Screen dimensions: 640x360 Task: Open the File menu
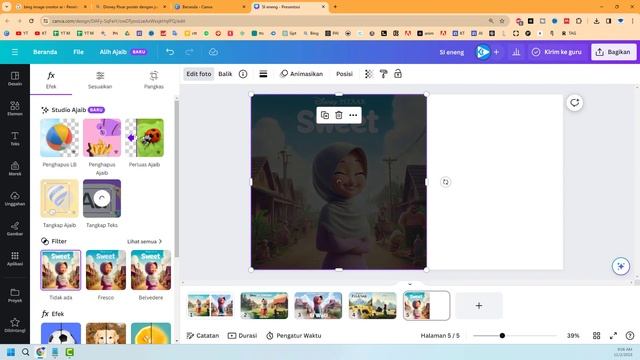(78, 52)
